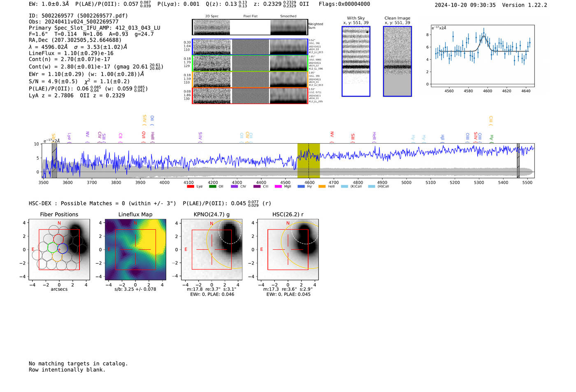Click the 'arcsecs' axis label under Fiber Positions
This screenshot has width=576, height=392.
click(59, 289)
